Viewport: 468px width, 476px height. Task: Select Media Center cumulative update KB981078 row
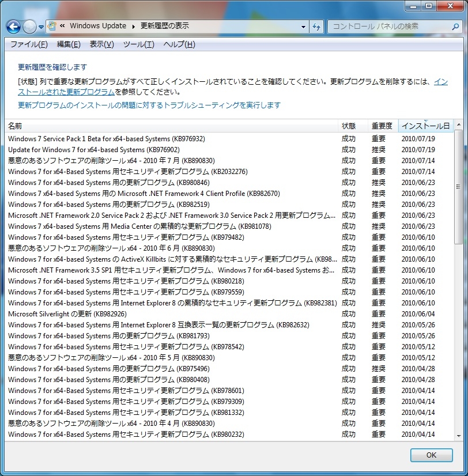[x=229, y=226]
